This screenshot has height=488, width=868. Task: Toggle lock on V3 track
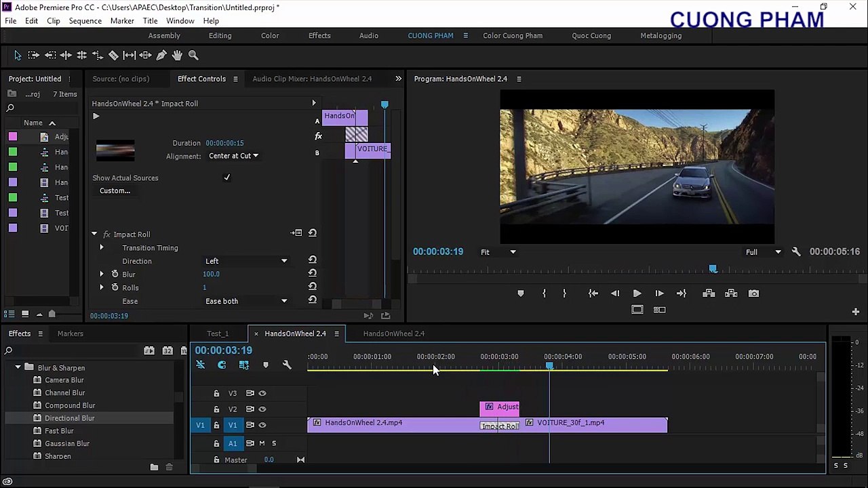coord(216,393)
